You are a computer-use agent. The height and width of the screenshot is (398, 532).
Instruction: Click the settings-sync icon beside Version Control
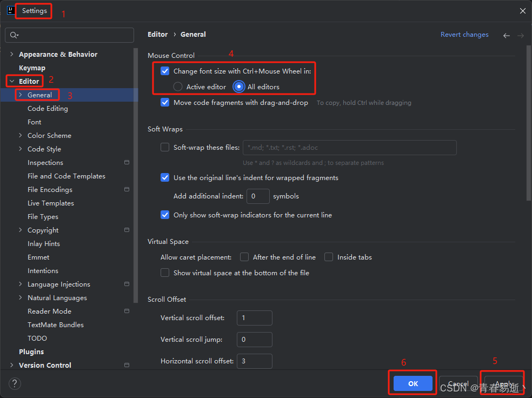pos(127,365)
